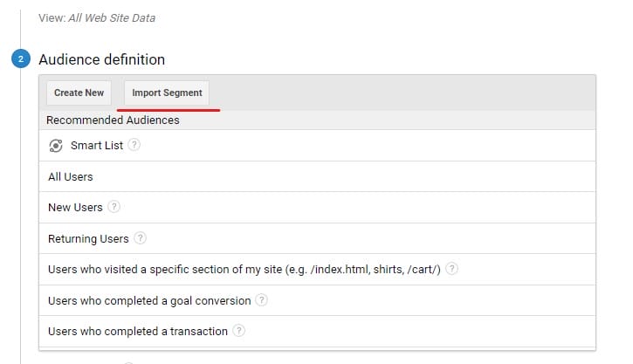Pick the Returning Users audience

coord(317,238)
